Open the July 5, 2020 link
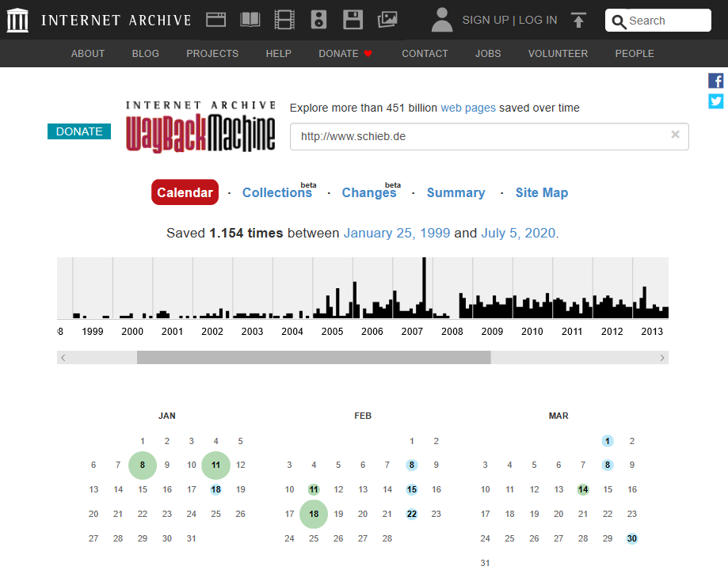The width and height of the screenshot is (728, 570). (518, 233)
